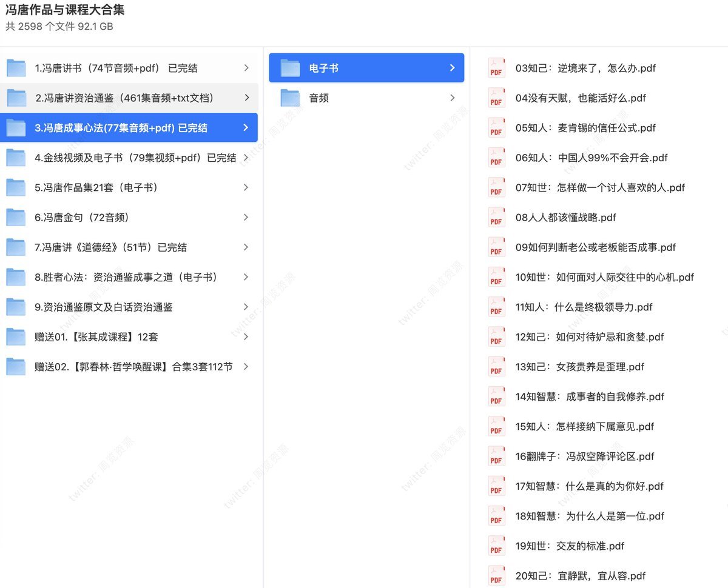
Task: Click folder icon of 1.冯唐讲书
Action: 16,68
